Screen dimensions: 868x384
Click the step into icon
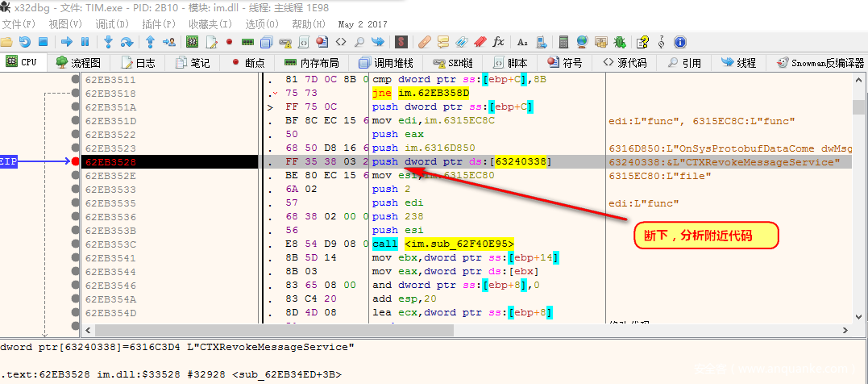click(x=108, y=42)
